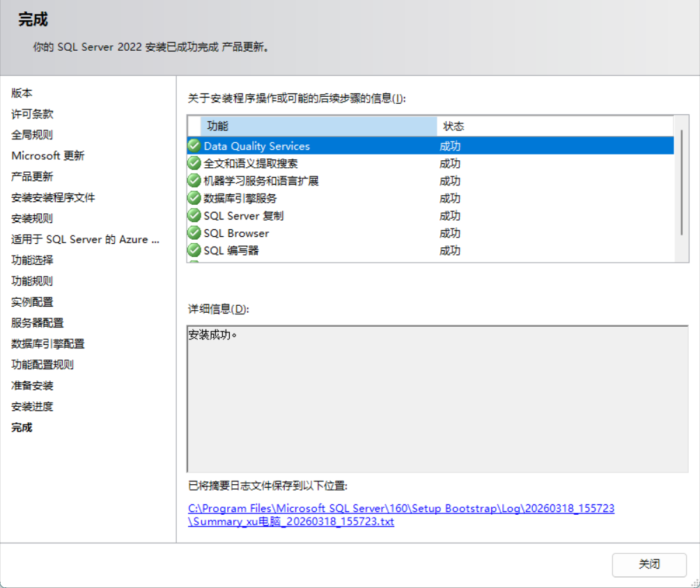Click the 许可条款 step in sidebar

pyautogui.click(x=32, y=114)
